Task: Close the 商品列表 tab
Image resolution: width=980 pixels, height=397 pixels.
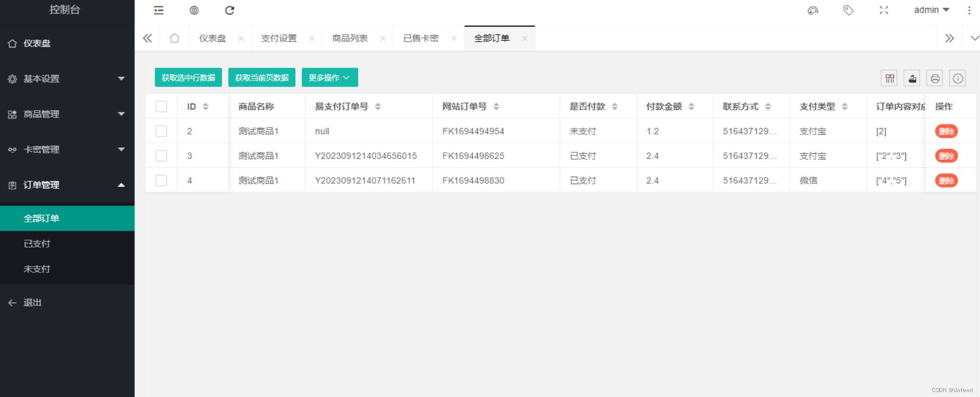Action: click(x=383, y=39)
